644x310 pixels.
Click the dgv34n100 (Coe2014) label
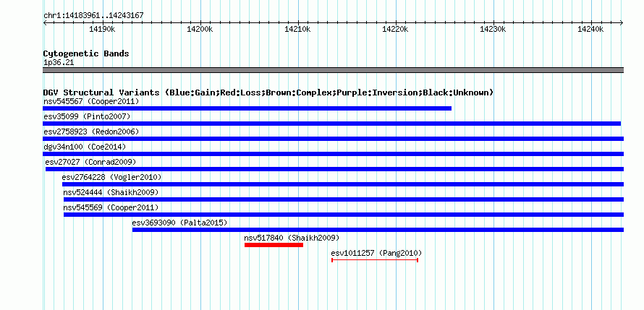pyautogui.click(x=85, y=147)
